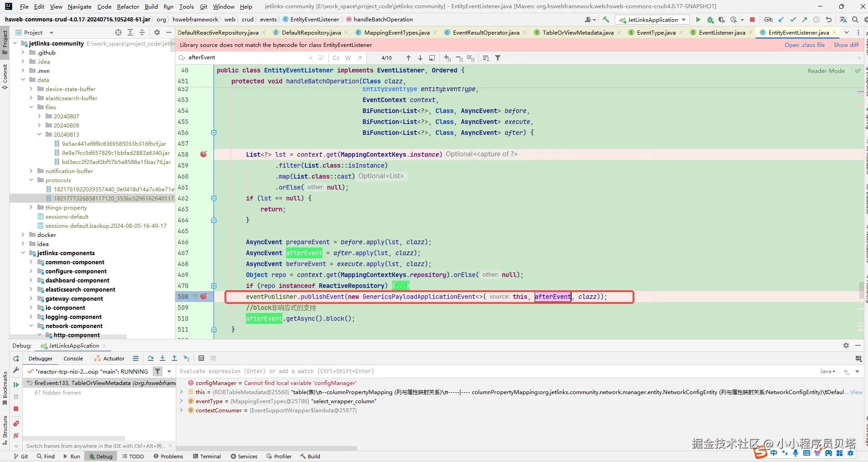Open the Navigate menu
Screen dimensions: 868x462
80,6
